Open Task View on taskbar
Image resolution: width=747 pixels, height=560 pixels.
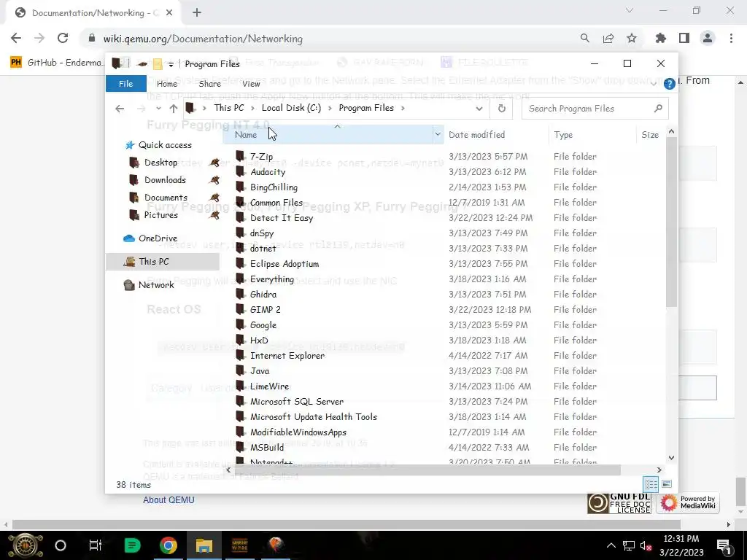pyautogui.click(x=96, y=545)
